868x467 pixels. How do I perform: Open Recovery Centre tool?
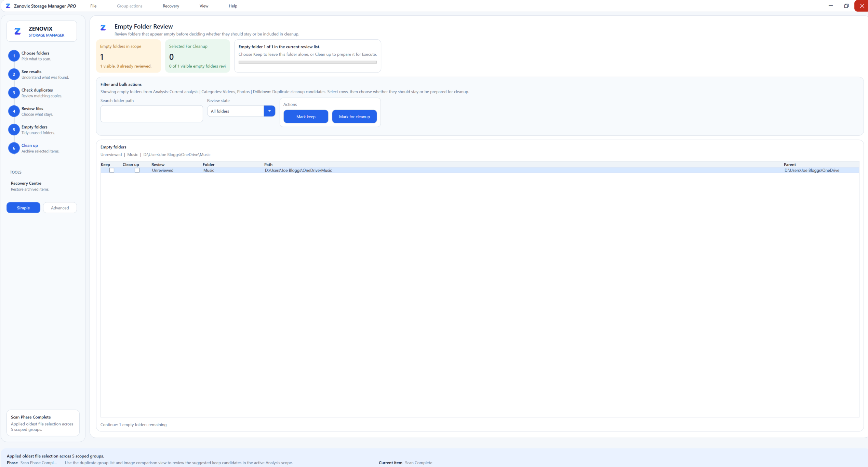tap(30, 186)
